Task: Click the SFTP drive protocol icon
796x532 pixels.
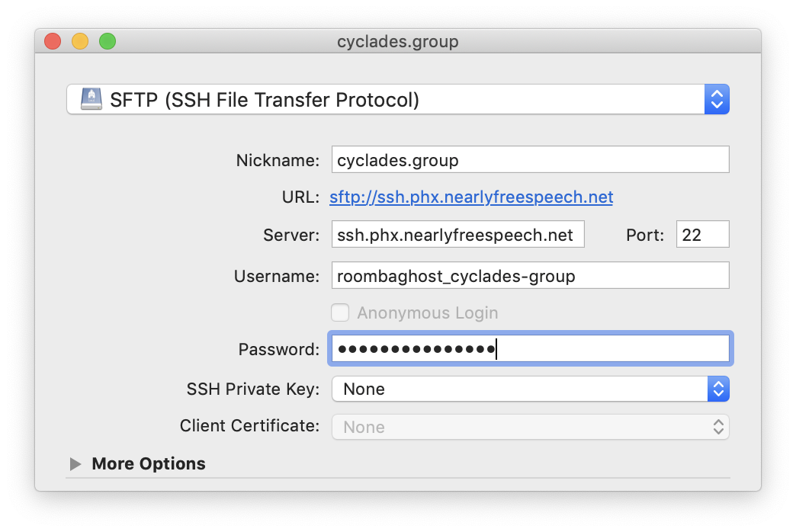Action: tap(91, 99)
